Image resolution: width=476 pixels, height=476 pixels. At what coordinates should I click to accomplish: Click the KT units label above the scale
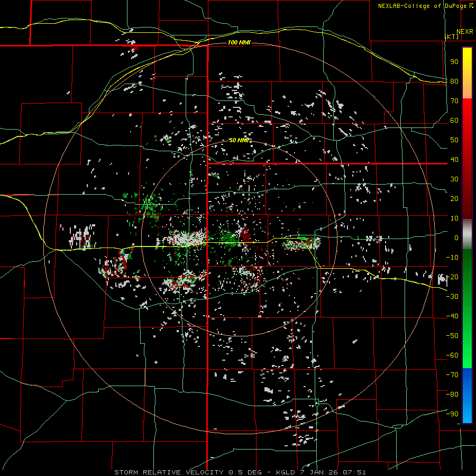click(452, 36)
